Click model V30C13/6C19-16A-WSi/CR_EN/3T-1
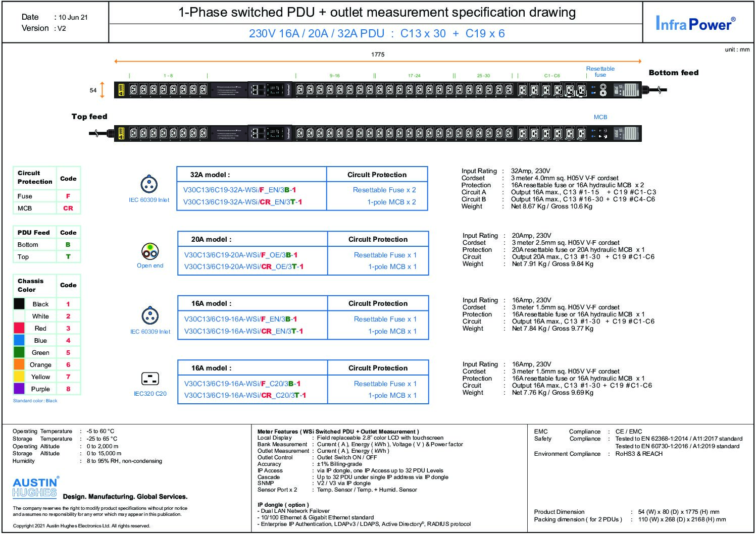 tap(243, 331)
